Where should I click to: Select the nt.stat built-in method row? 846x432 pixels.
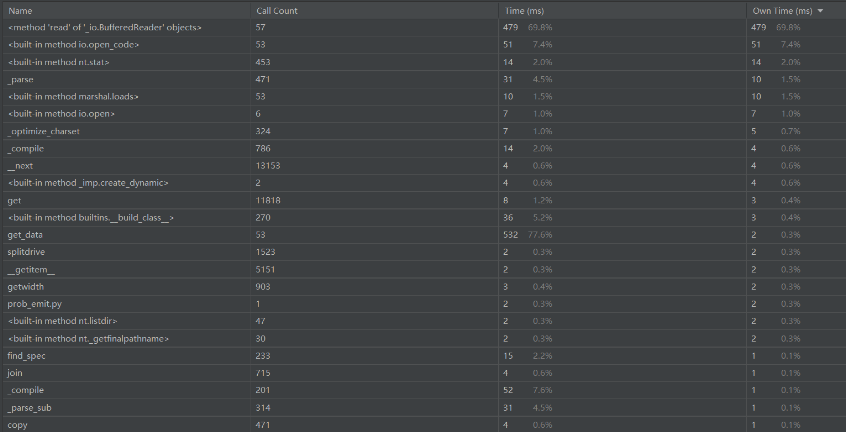423,62
